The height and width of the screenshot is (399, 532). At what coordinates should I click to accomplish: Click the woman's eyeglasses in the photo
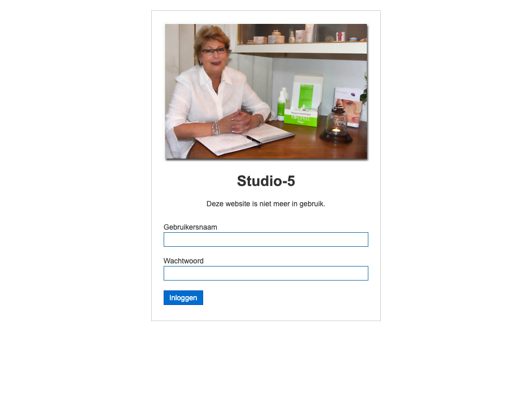click(x=214, y=51)
